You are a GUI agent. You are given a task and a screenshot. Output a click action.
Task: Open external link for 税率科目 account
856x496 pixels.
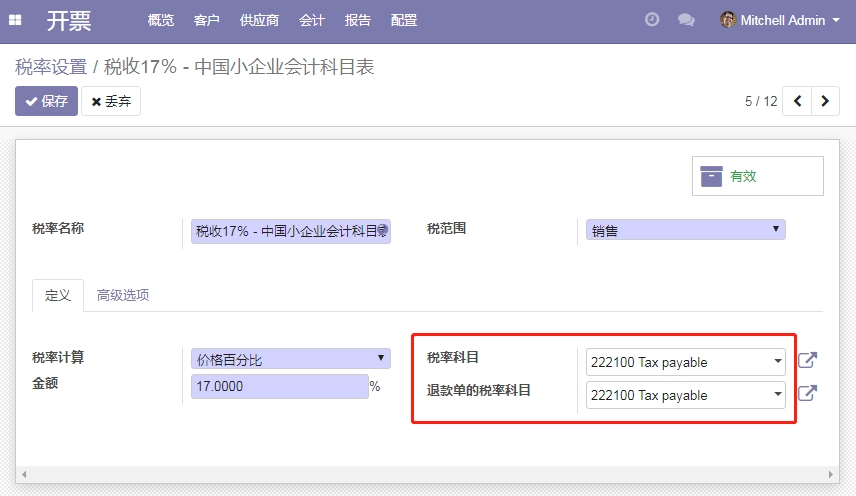click(x=807, y=360)
